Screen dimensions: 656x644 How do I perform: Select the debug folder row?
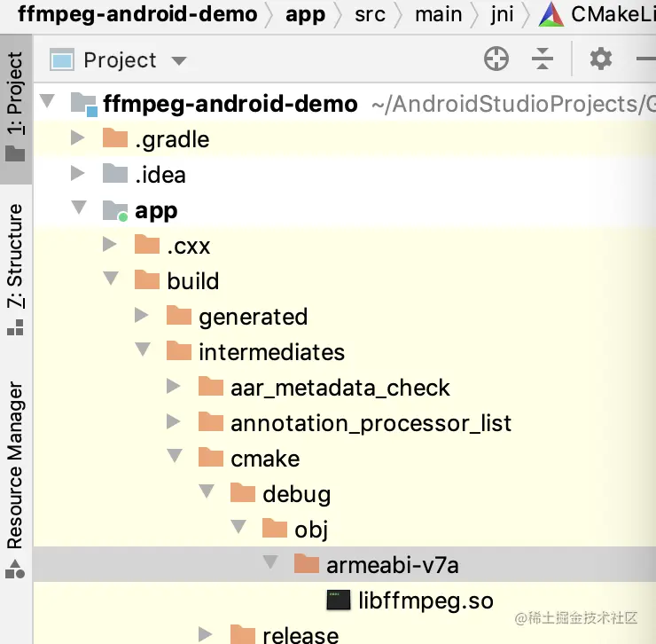click(x=344, y=494)
